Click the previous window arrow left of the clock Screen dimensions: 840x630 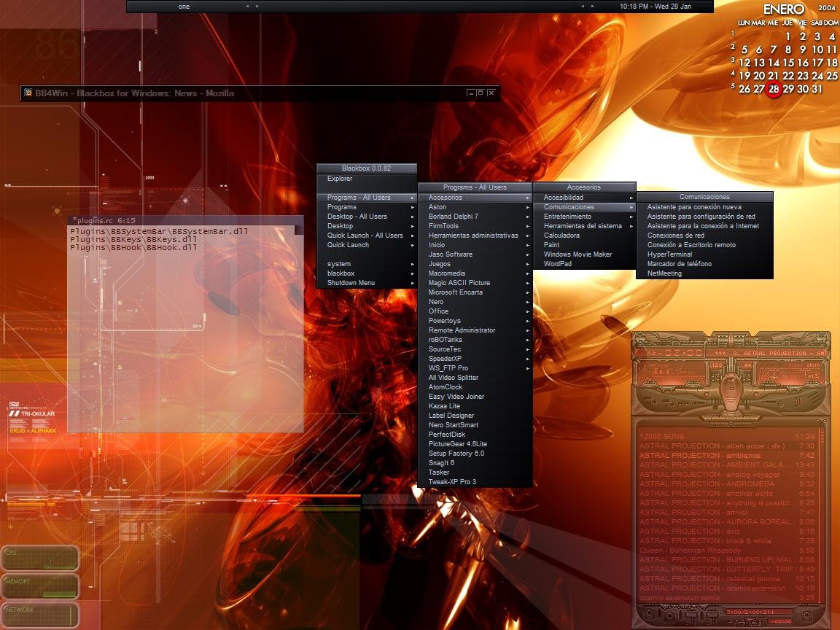coord(583,7)
